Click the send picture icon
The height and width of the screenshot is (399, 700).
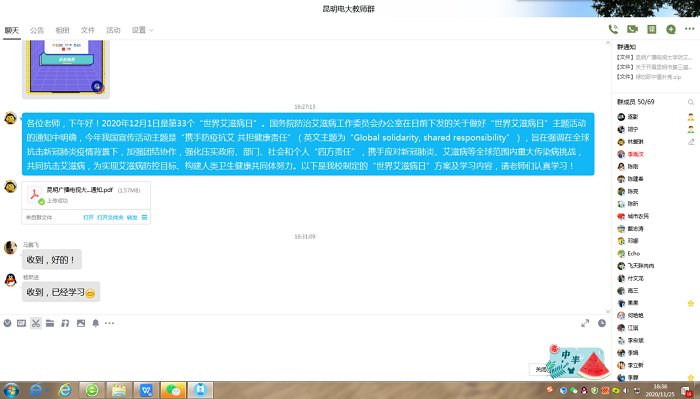[x=81, y=323]
